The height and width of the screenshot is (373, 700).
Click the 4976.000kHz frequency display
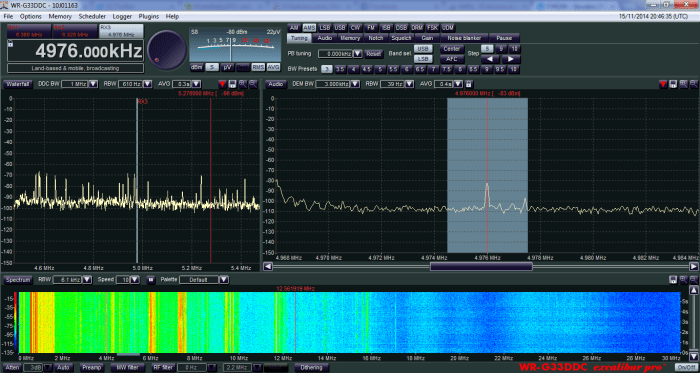[75, 51]
